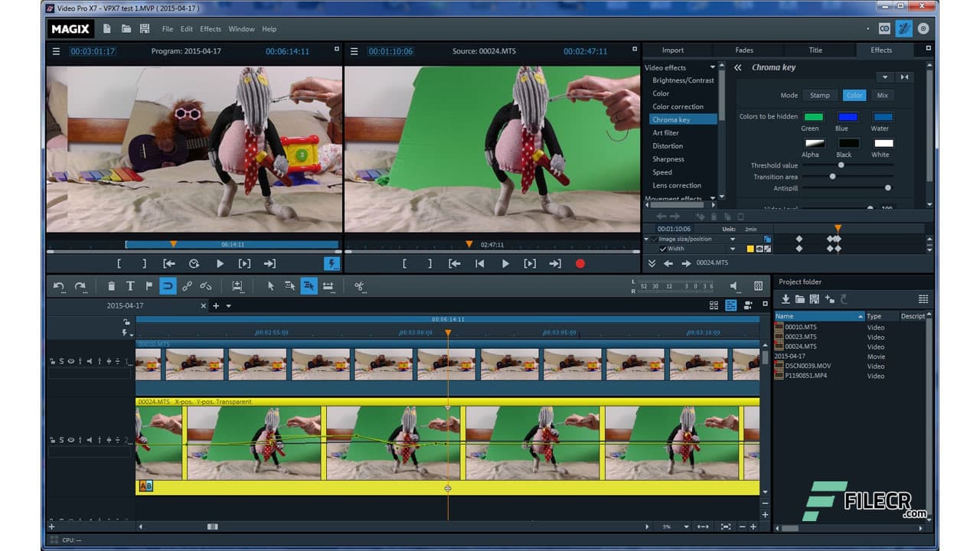Switch Chroma key mode to Mix
This screenshot has height=551, width=980.
click(x=880, y=95)
